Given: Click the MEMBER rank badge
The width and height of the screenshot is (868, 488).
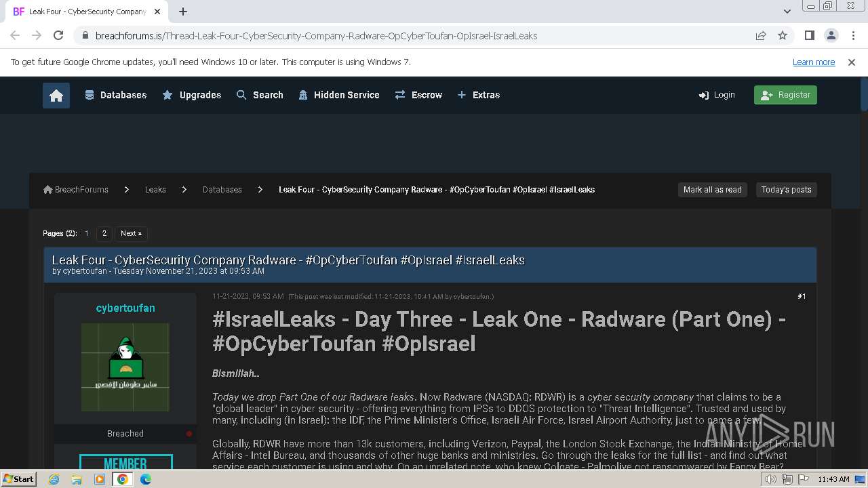Looking at the screenshot, I should (125, 462).
